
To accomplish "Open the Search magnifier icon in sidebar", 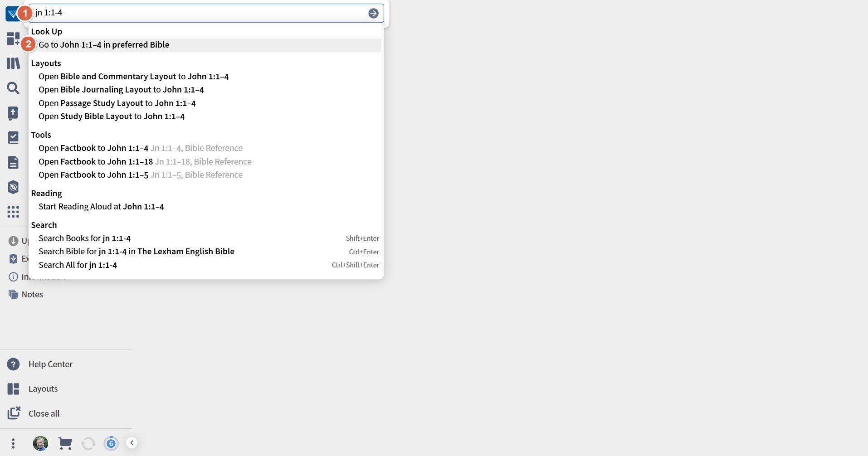I will click(13, 88).
